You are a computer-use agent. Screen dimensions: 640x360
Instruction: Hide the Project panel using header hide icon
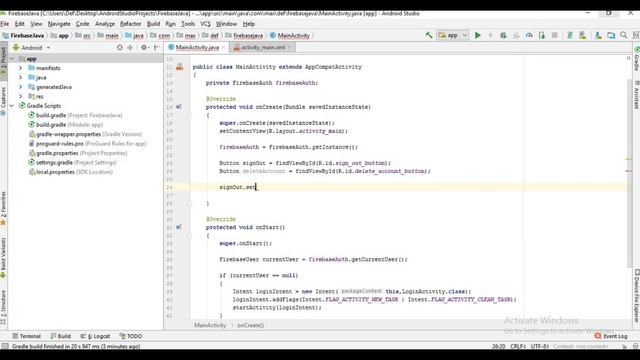pos(156,47)
